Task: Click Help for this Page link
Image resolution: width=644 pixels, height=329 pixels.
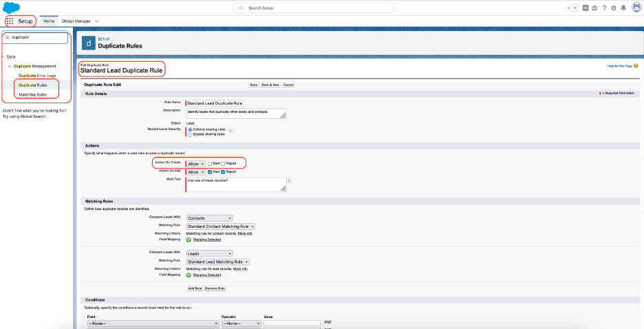Action: 619,66
